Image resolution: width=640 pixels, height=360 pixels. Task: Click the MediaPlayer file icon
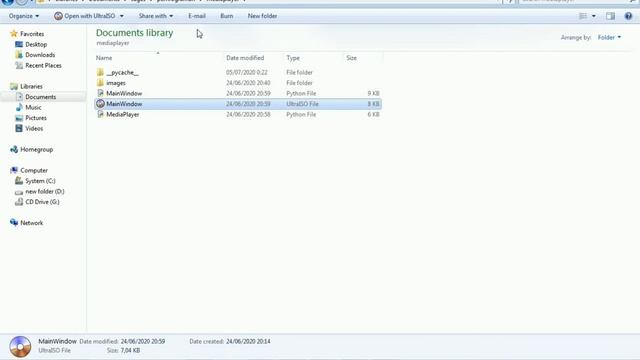click(x=100, y=115)
